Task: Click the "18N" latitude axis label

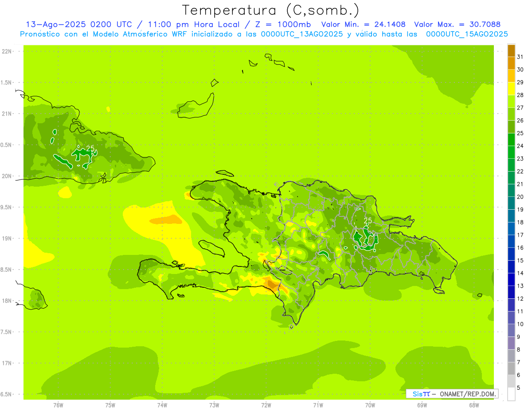Action: click(x=6, y=301)
